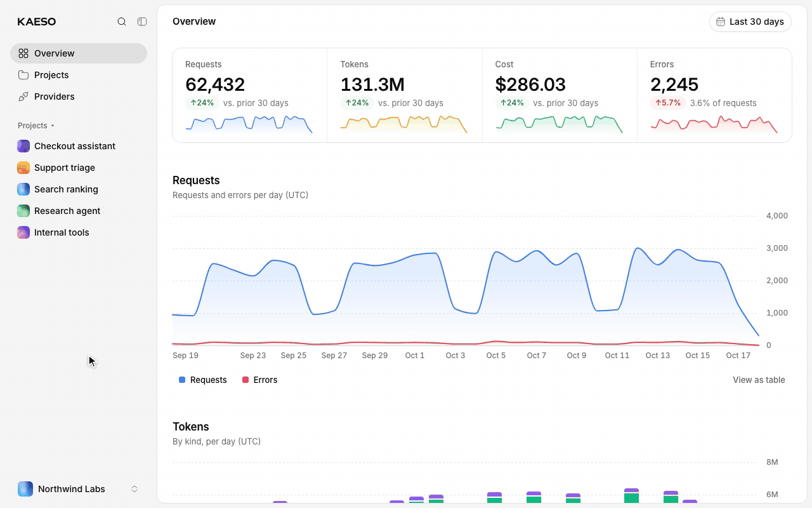This screenshot has width=812, height=508.
Task: Open the Checkout assistant project
Action: [79, 146]
